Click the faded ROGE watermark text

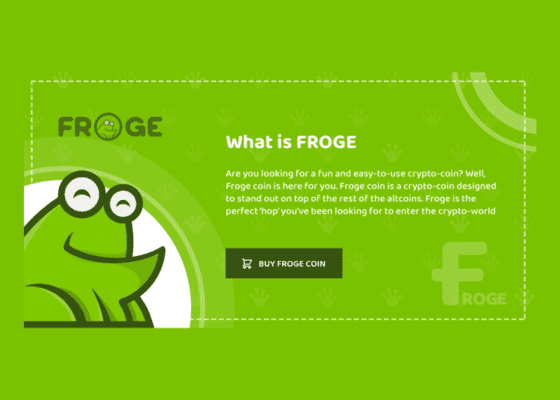click(x=485, y=299)
